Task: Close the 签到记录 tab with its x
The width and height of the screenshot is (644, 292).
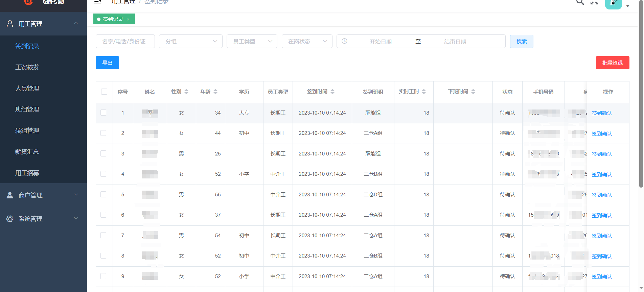Action: pyautogui.click(x=128, y=20)
